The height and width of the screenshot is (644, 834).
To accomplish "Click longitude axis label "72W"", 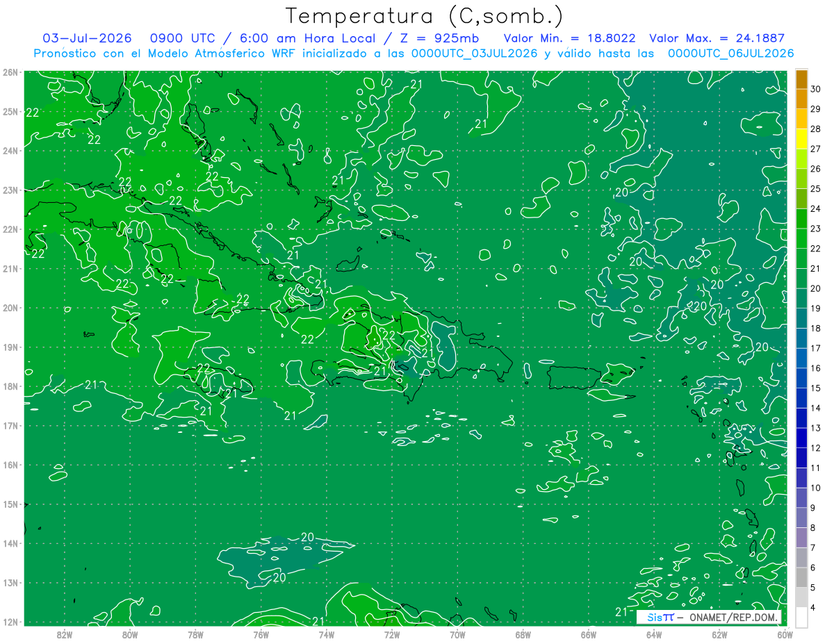I will tap(392, 634).
